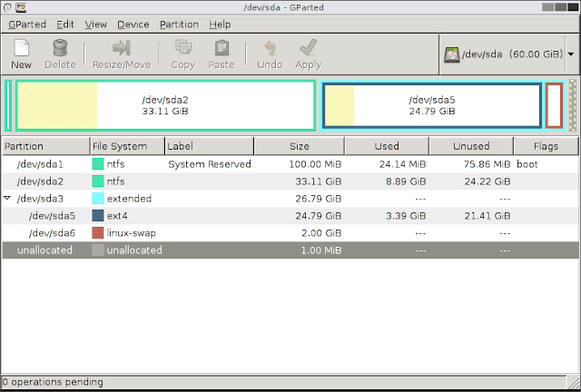Click the Resize/Move toolbar icon
581x392 pixels.
[121, 48]
